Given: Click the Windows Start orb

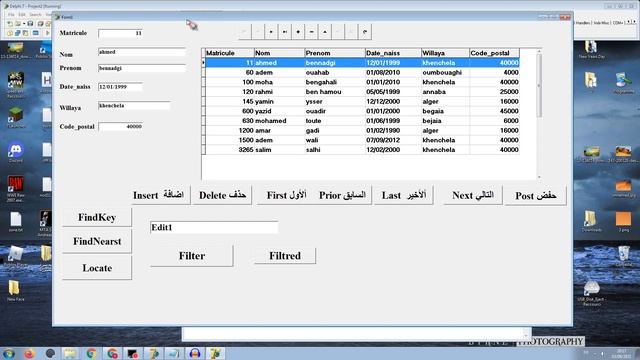Looking at the screenshot, I should [9, 353].
